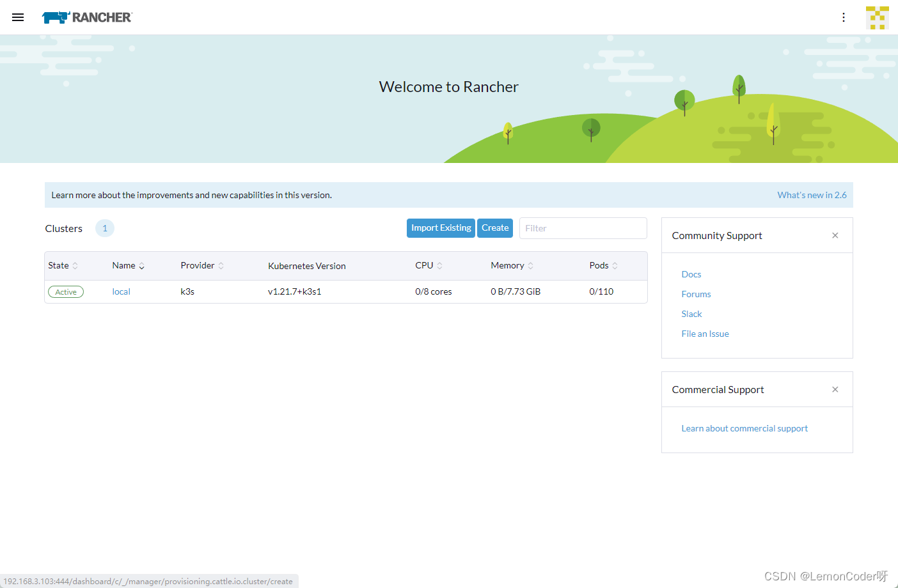This screenshot has width=898, height=588.
Task: Sort the cluster table by Name
Action: (129, 265)
